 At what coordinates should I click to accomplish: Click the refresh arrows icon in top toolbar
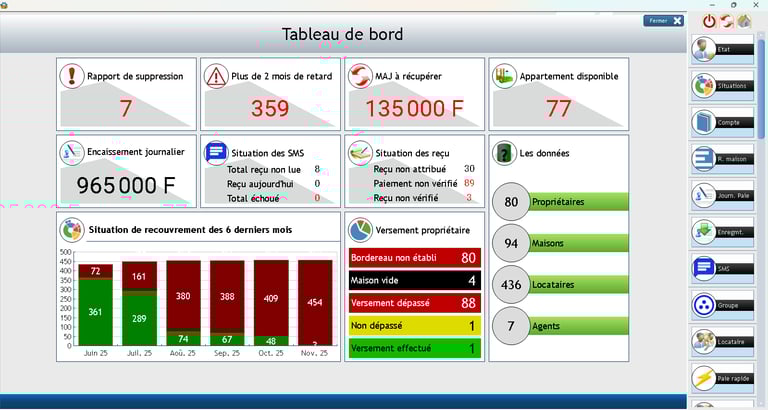tap(726, 21)
